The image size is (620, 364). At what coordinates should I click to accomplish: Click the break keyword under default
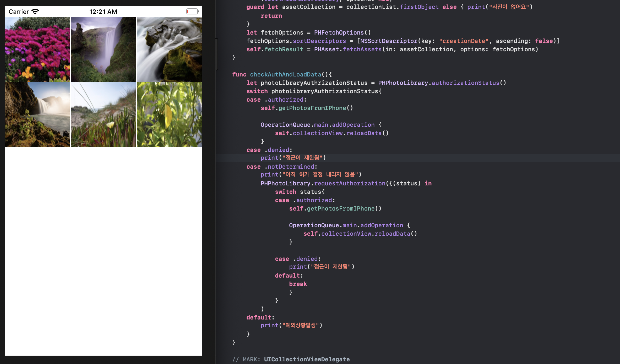pos(298,284)
